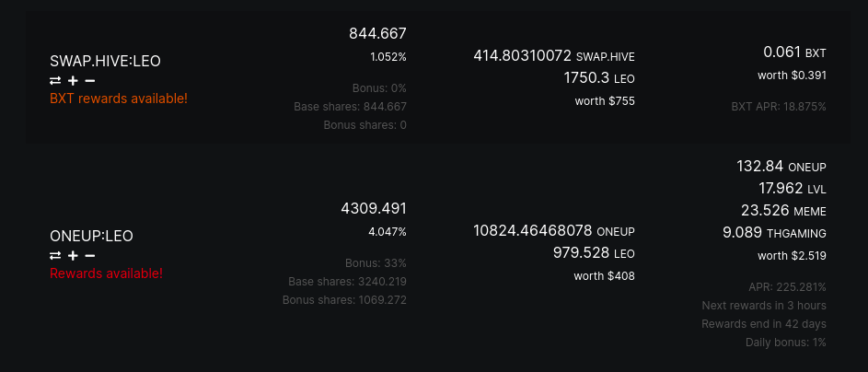
Task: Click the Bonus shares 1069.272 text
Action: click(344, 300)
